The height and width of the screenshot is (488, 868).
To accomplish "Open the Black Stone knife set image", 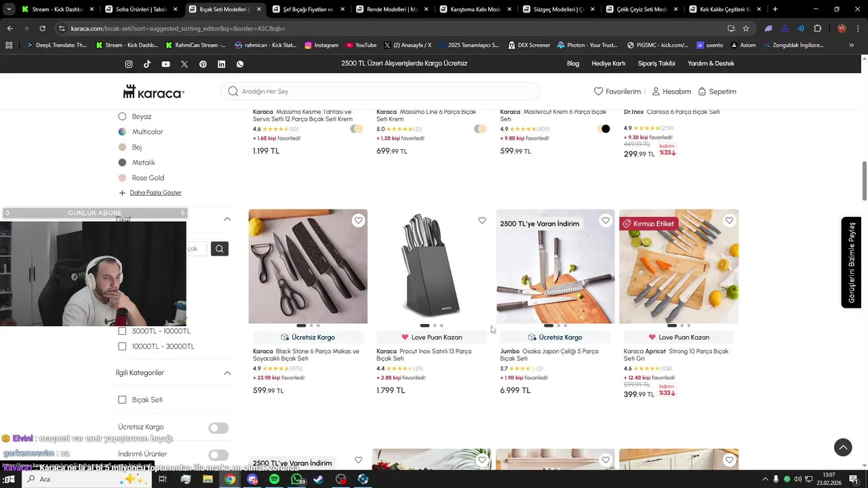I will point(308,266).
